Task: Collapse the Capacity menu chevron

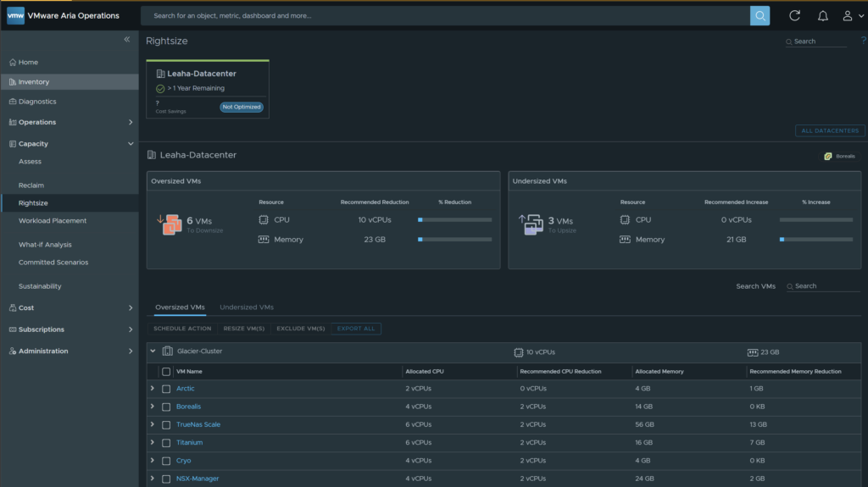Action: (131, 144)
